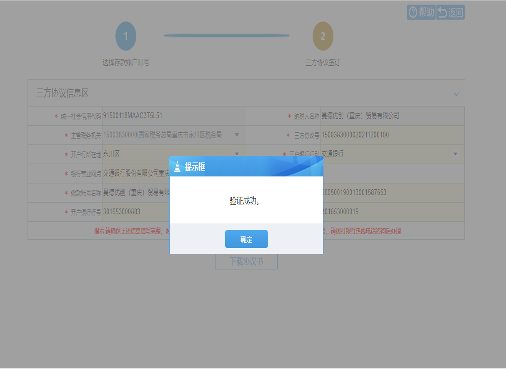Click the 三方协议签订 step label
Screen dimensions: 506x369
click(323, 62)
